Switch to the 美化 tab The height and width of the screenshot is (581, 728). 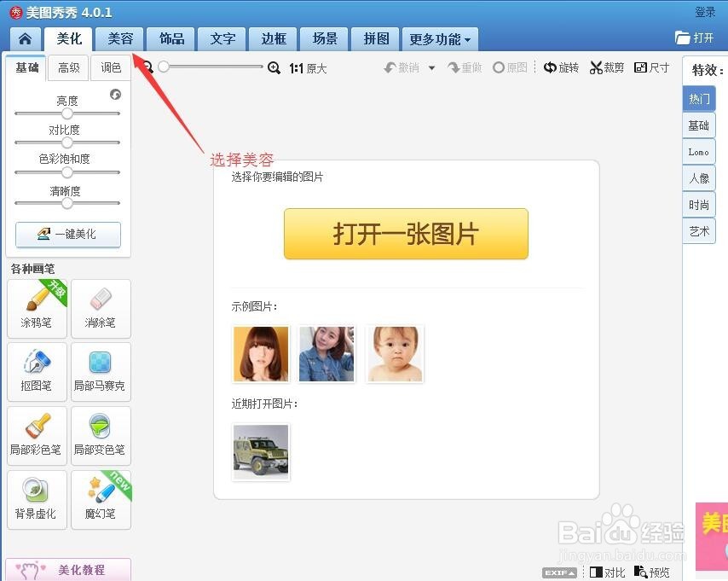(x=69, y=38)
